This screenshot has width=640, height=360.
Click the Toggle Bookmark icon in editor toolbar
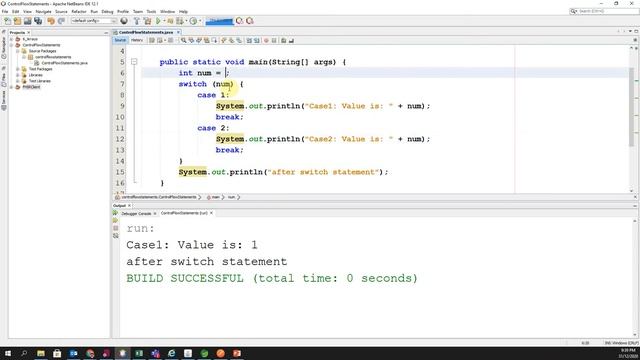pos(239,40)
